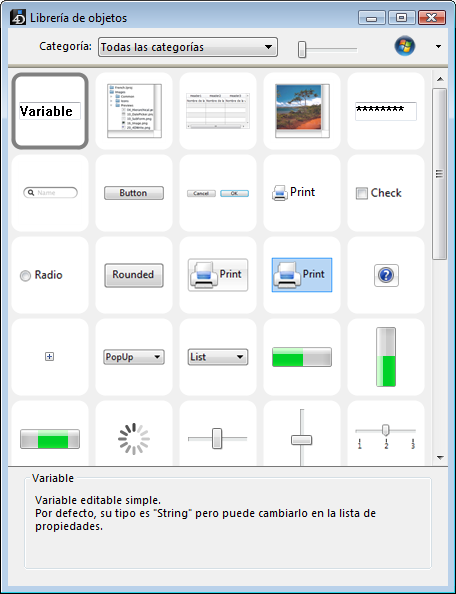This screenshot has width=456, height=594.
Task: Select the List combo box object
Action: click(218, 357)
